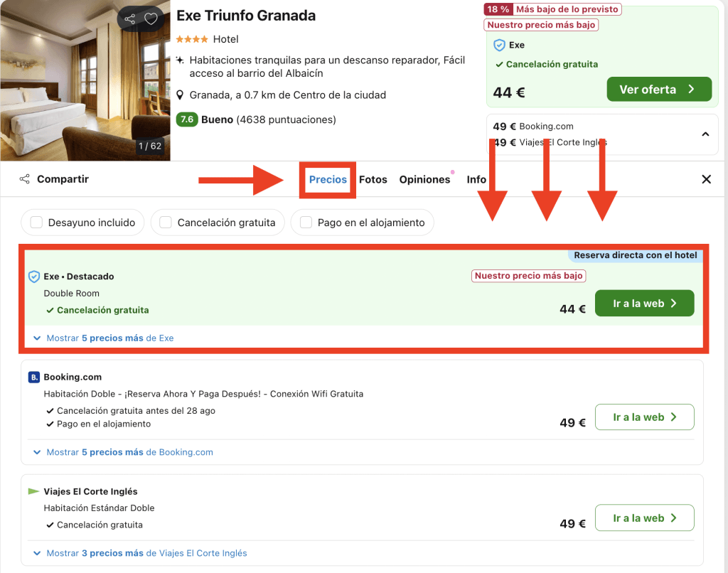Click Ir a la web for Booking.com

tap(644, 417)
